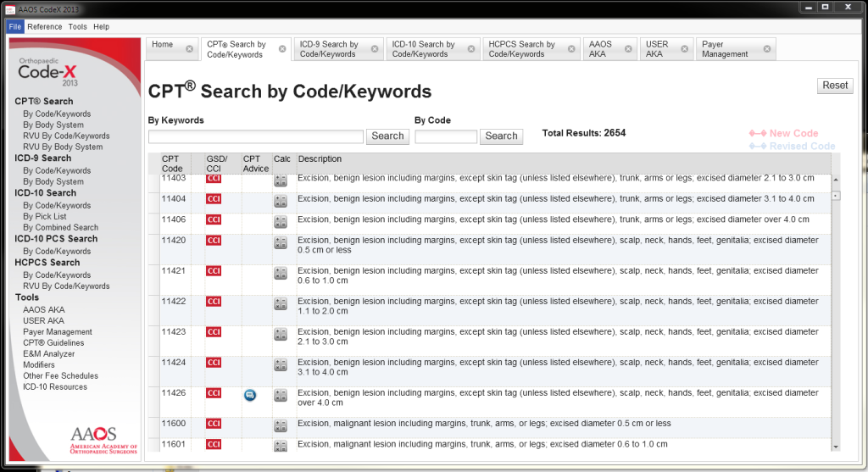Open the CCI icon for code 11420
Viewport: 868px width, 472px height.
coord(213,241)
